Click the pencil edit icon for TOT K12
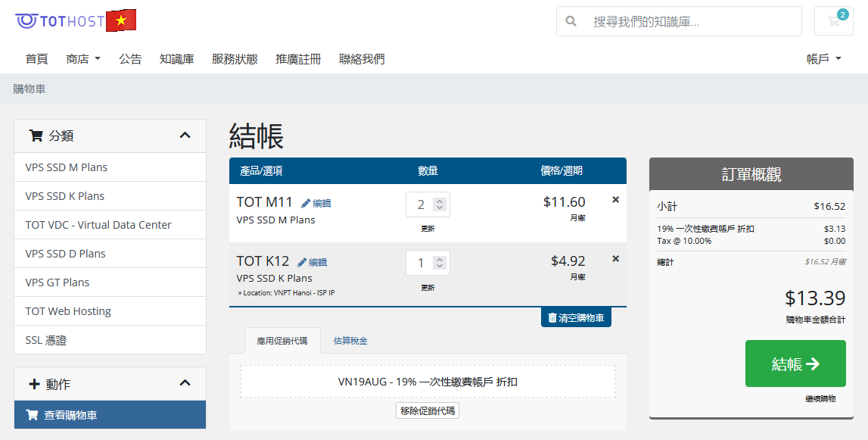This screenshot has height=440, width=868. (x=302, y=262)
